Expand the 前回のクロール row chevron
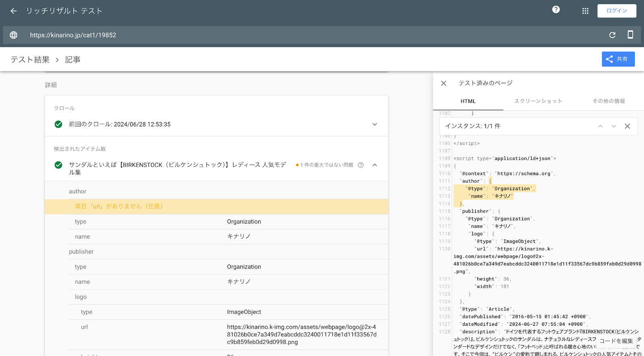This screenshot has height=356, width=644. tap(375, 124)
